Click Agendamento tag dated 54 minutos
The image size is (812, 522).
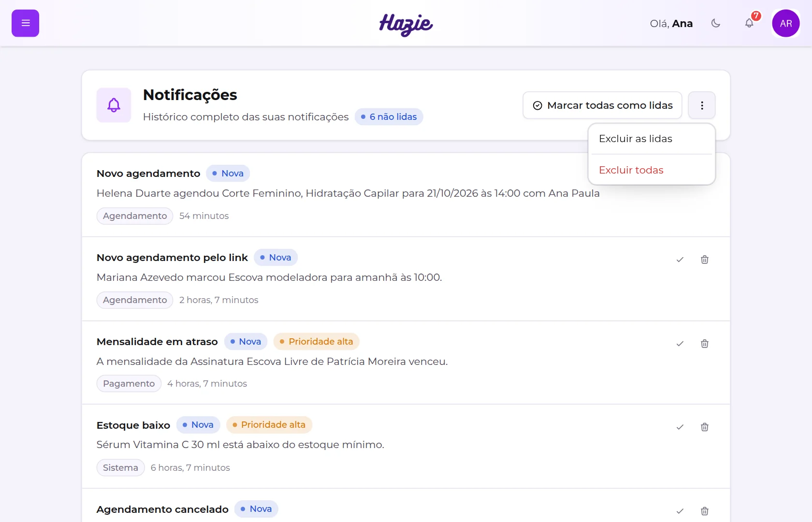tap(135, 216)
